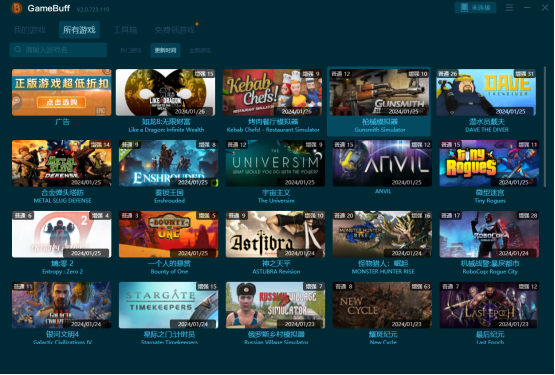The image size is (555, 375).
Task: Select the 热门游戏 filter
Action: coord(130,50)
